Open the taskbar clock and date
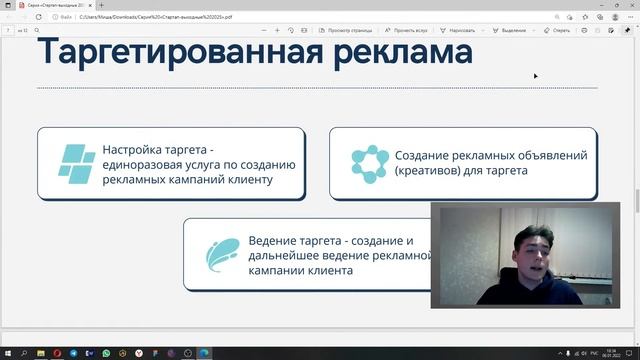The image size is (640, 360). point(611,353)
